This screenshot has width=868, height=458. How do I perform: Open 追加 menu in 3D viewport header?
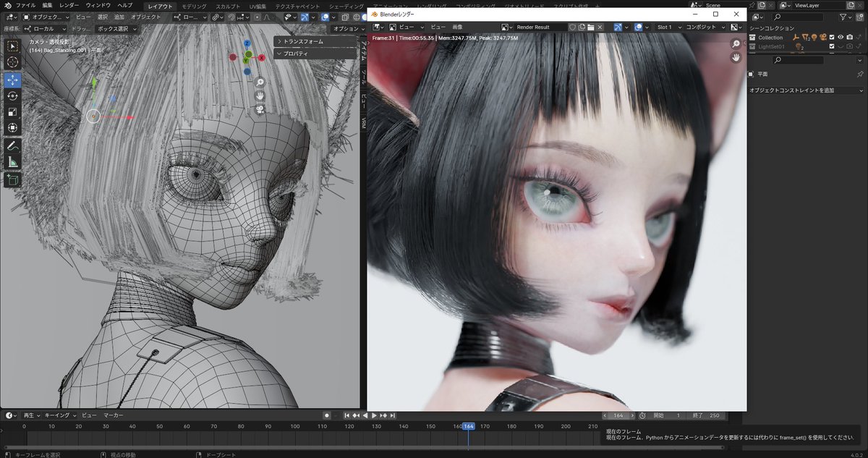click(x=119, y=17)
